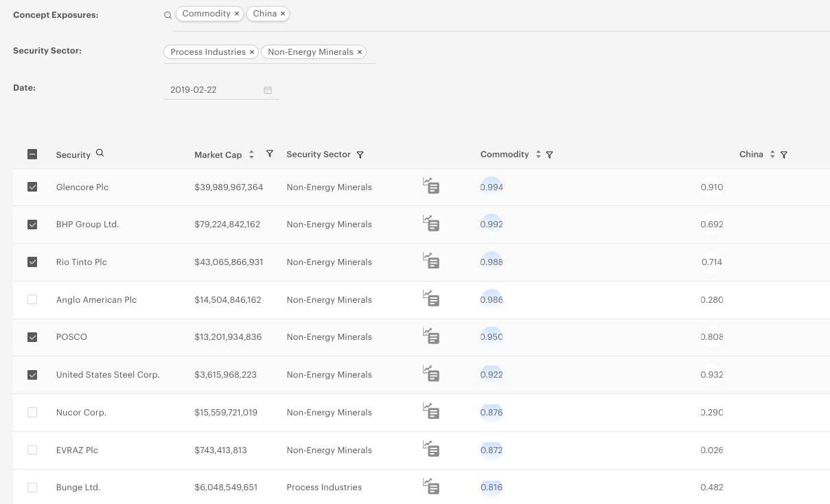
Task: Click the search icon next to Security header
Action: tap(100, 153)
